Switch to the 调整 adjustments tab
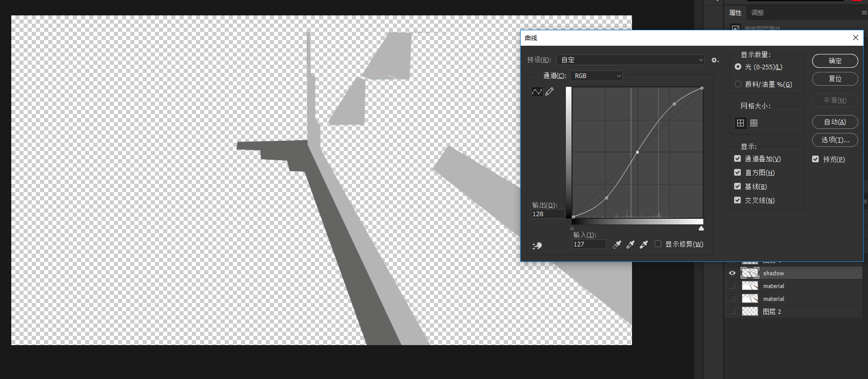Screen dimensions: 868x379 click(757, 12)
